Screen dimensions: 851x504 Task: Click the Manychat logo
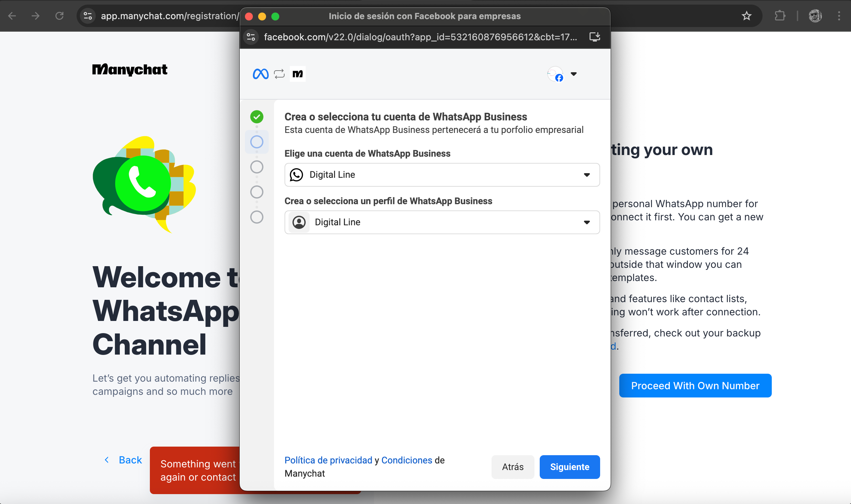130,70
